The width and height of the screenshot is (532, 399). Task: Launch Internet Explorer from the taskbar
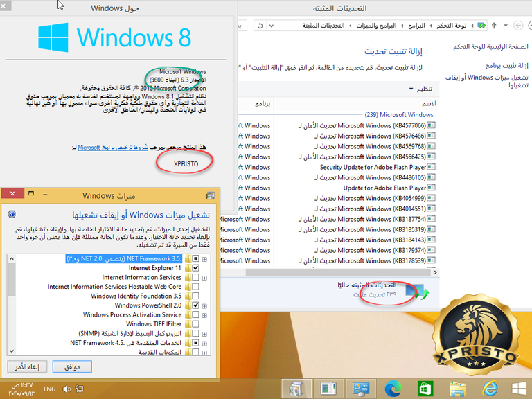point(490,389)
